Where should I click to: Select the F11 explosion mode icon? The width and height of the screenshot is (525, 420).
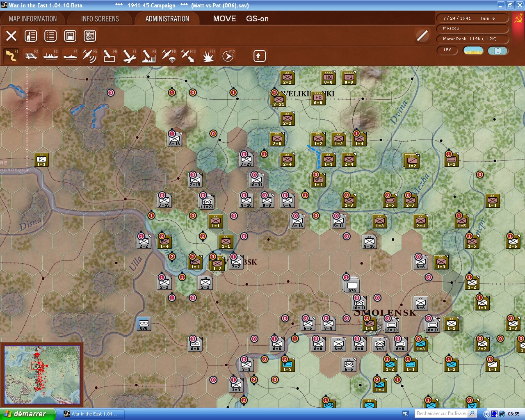click(x=208, y=56)
